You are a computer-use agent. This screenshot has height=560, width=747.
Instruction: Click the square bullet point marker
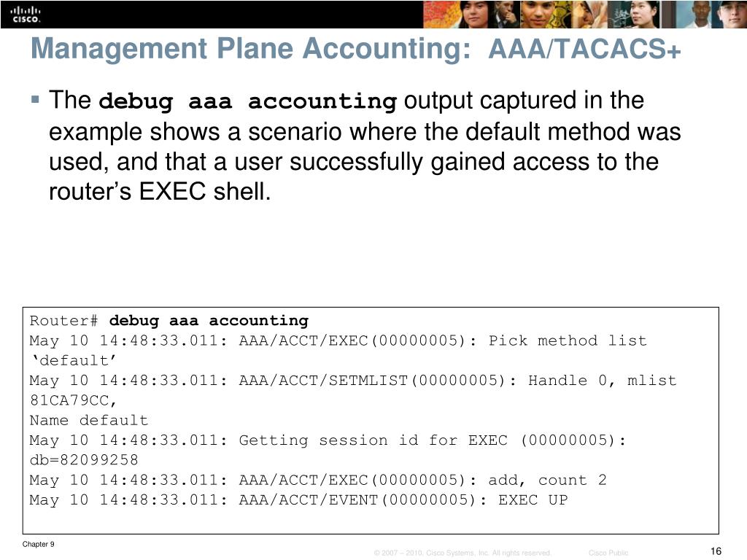click(x=35, y=99)
